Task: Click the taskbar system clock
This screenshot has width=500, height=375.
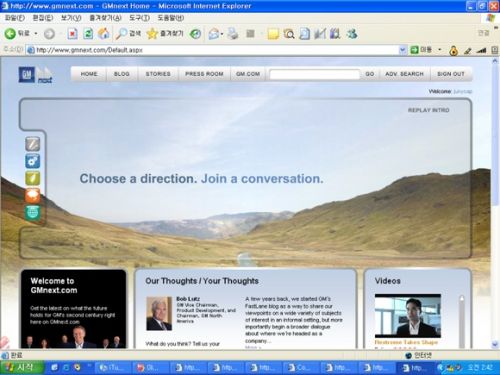Action: click(x=480, y=368)
